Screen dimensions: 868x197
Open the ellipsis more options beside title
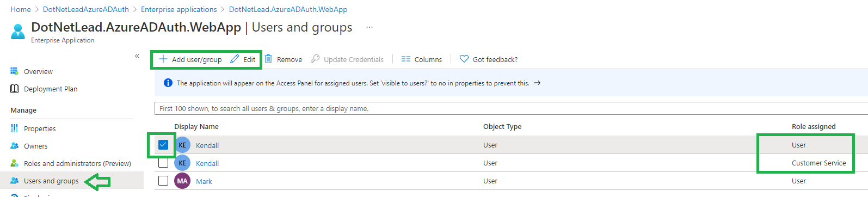(x=370, y=27)
